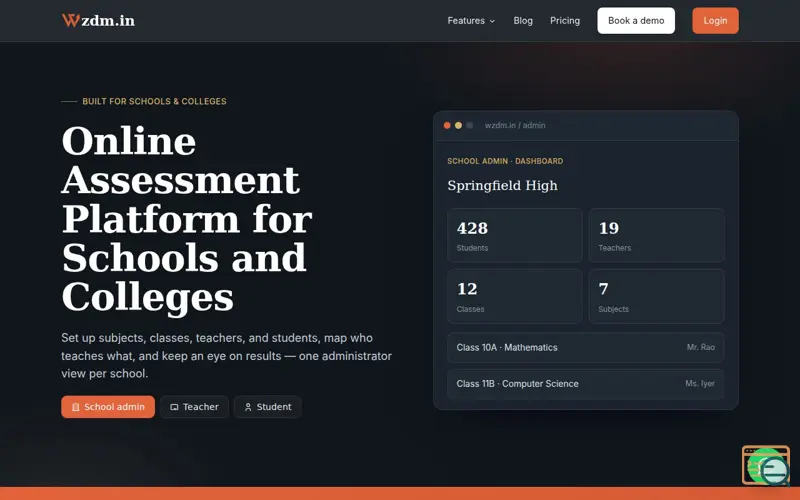
Task: Click the SCHOOL ADMIN · DASHBOARD label
Action: click(505, 161)
